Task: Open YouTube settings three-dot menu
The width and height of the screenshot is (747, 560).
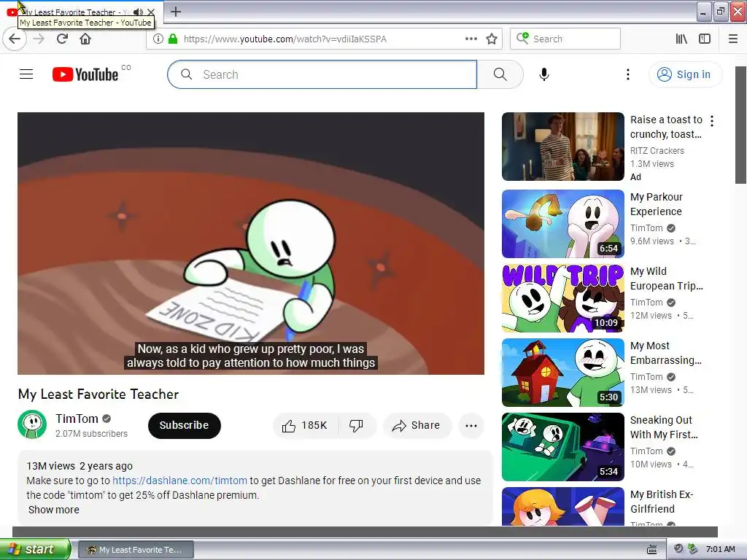Action: coord(628,74)
